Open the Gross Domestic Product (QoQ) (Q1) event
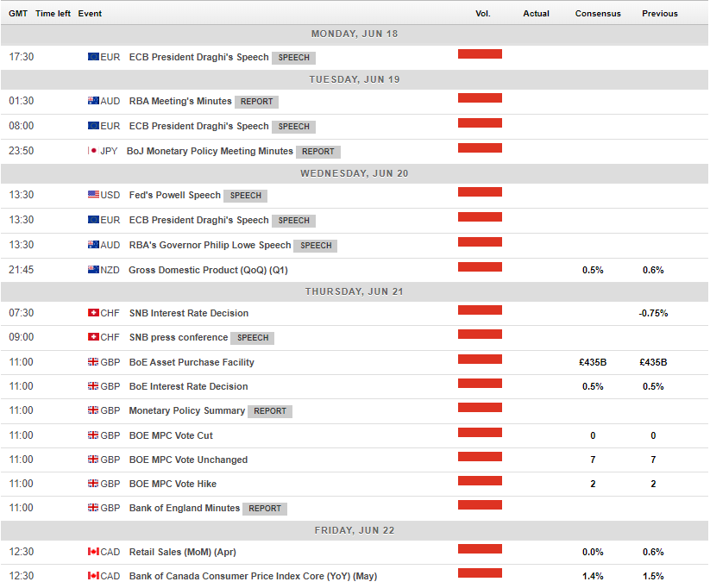The width and height of the screenshot is (710, 588). pos(208,270)
